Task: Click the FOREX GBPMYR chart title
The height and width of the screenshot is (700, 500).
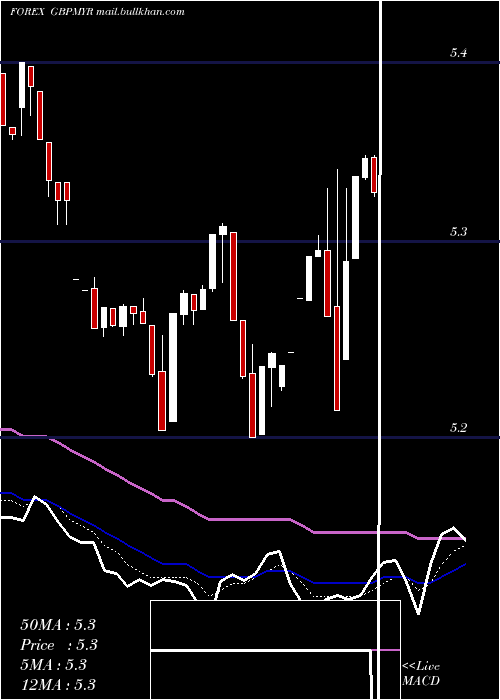Action: click(x=51, y=12)
